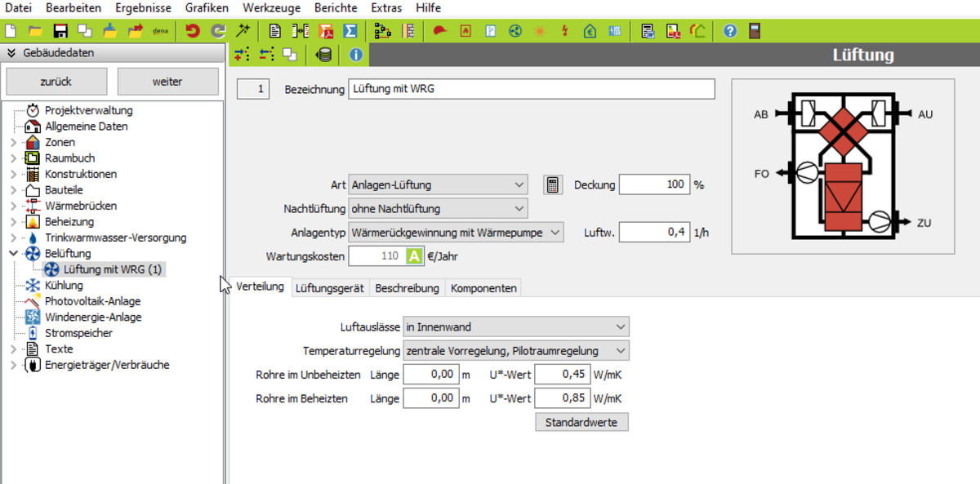This screenshot has width=980, height=484.
Task: Click the orange sun icon in toolbar
Action: [x=539, y=31]
